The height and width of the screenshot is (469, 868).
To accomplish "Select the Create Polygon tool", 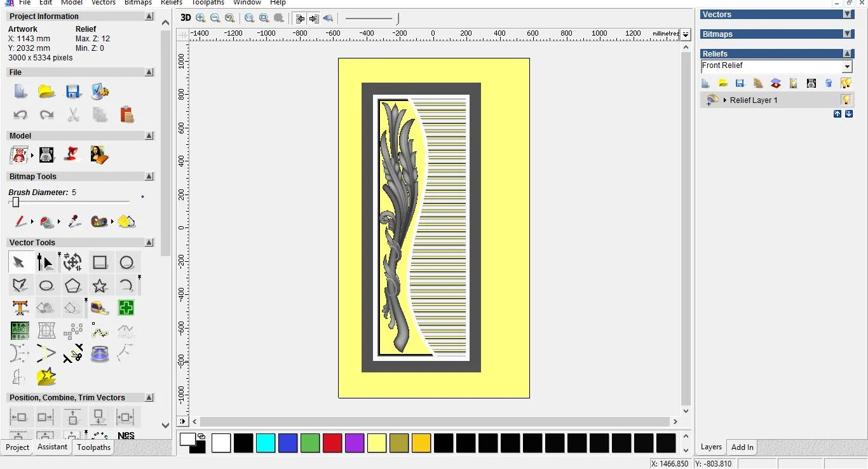I will (72, 285).
